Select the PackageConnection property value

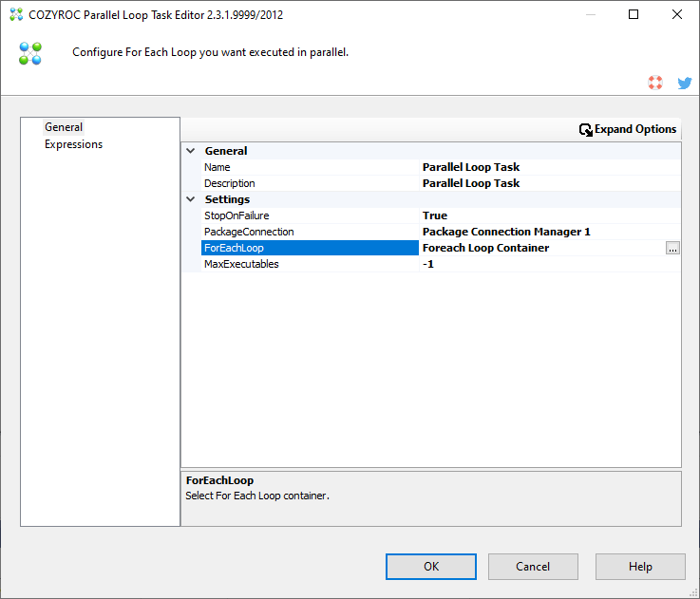pos(541,232)
